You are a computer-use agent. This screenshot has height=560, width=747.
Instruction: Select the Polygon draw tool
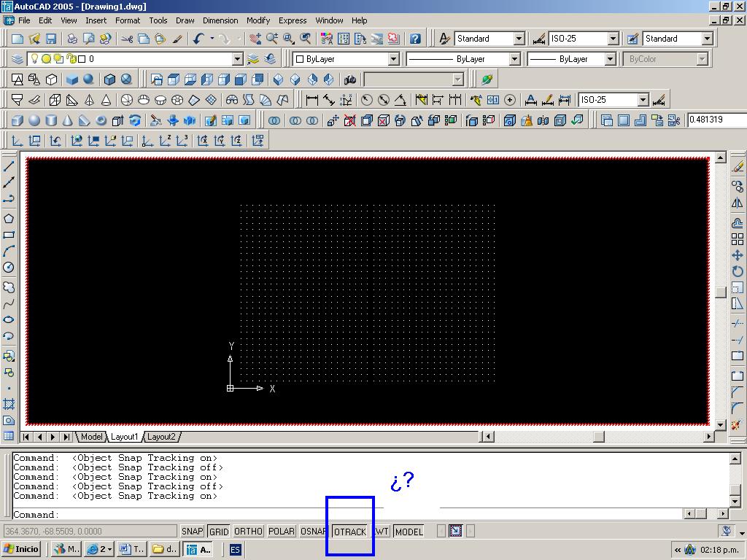9,219
